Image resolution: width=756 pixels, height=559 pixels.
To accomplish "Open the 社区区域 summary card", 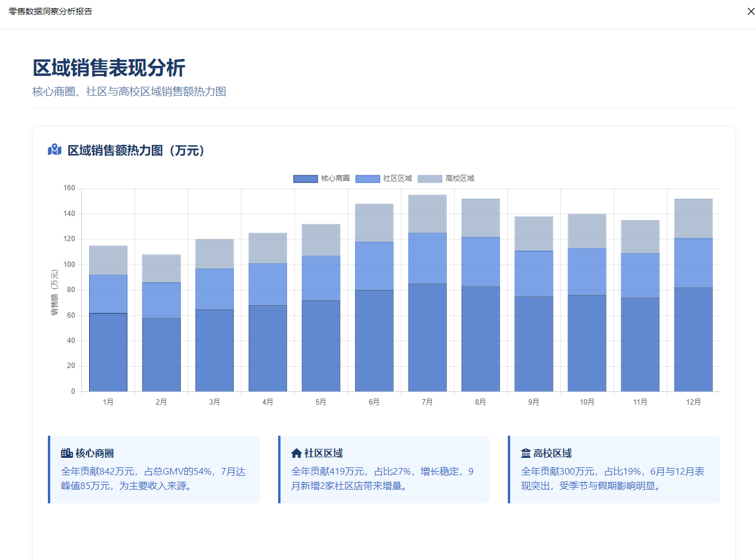I will point(383,469).
